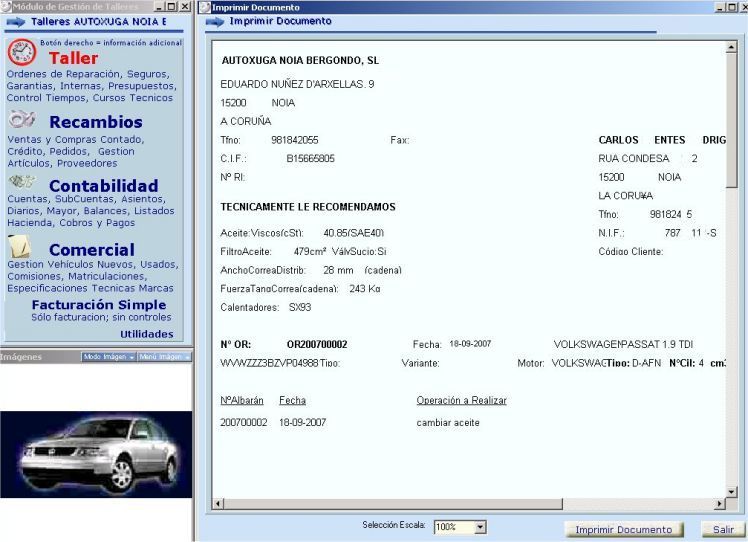Viewport: 748px width, 542px height.
Task: Close the Módulo de Gestión de Talleres window
Action: click(185, 7)
